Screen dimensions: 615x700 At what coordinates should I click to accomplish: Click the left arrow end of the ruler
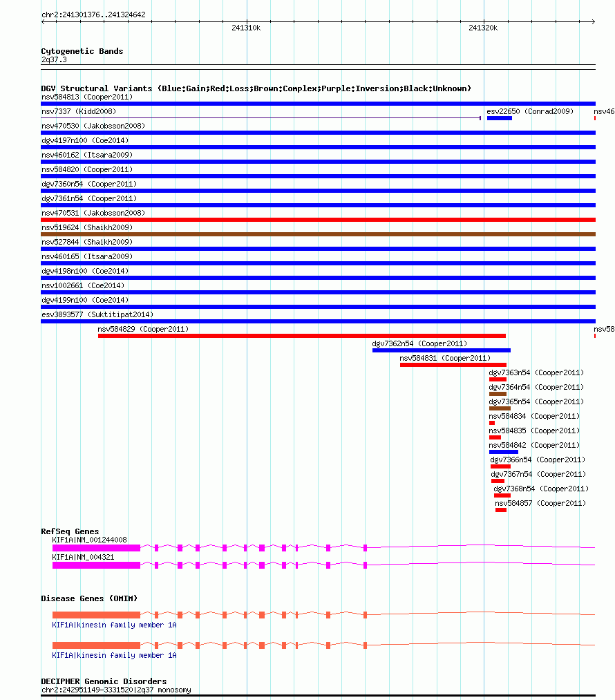click(43, 21)
